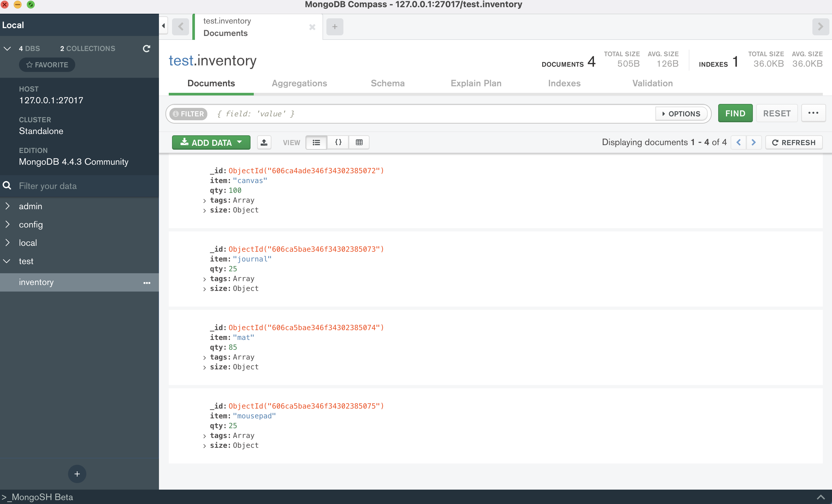The image size is (832, 504).
Task: Switch to the Aggregations tab
Action: click(299, 83)
